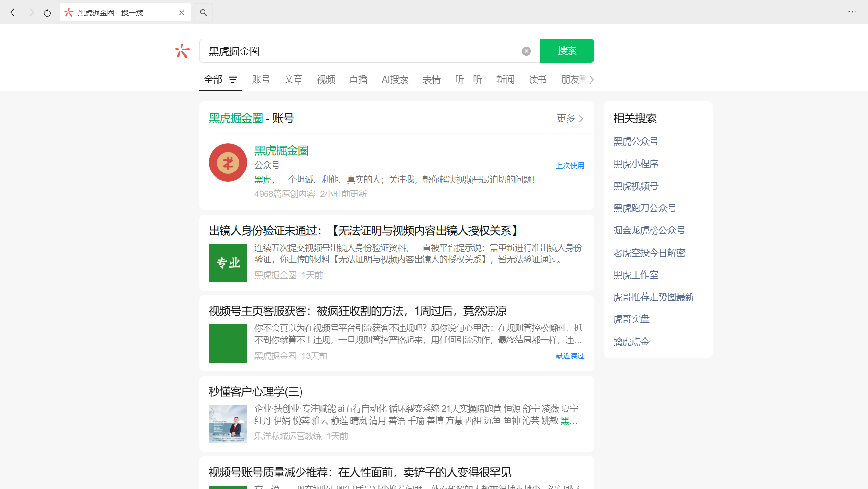The image size is (868, 489).
Task: Switch to the 读书 tab
Action: [x=538, y=79]
